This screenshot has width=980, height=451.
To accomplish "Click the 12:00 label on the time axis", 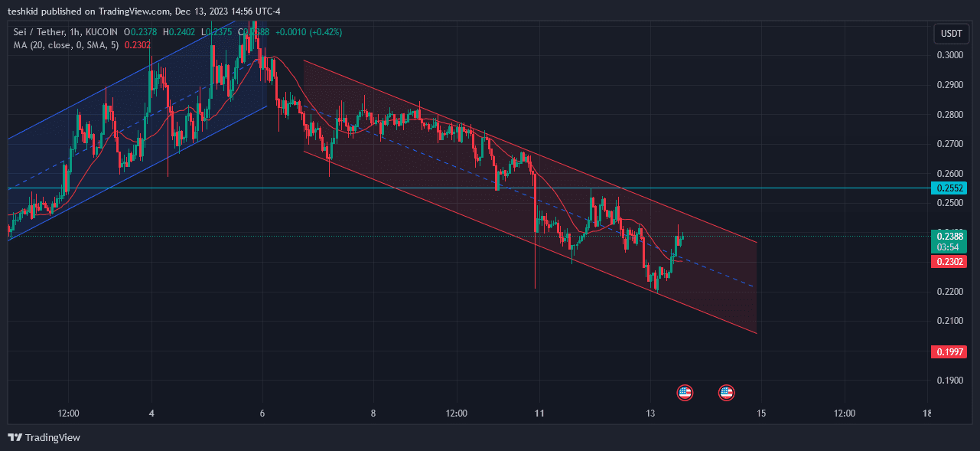I will tap(67, 413).
